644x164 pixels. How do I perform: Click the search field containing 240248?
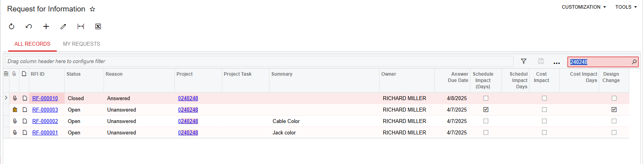pyautogui.click(x=599, y=62)
